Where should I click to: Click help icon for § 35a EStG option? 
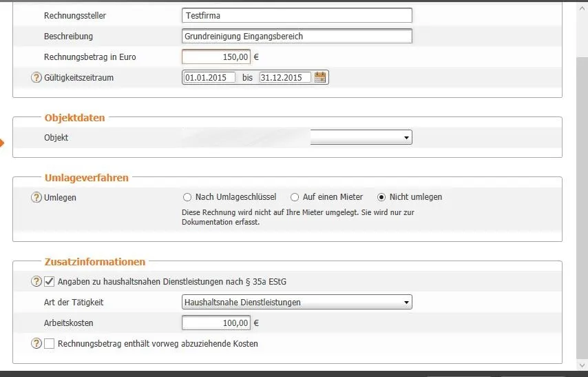click(x=36, y=281)
